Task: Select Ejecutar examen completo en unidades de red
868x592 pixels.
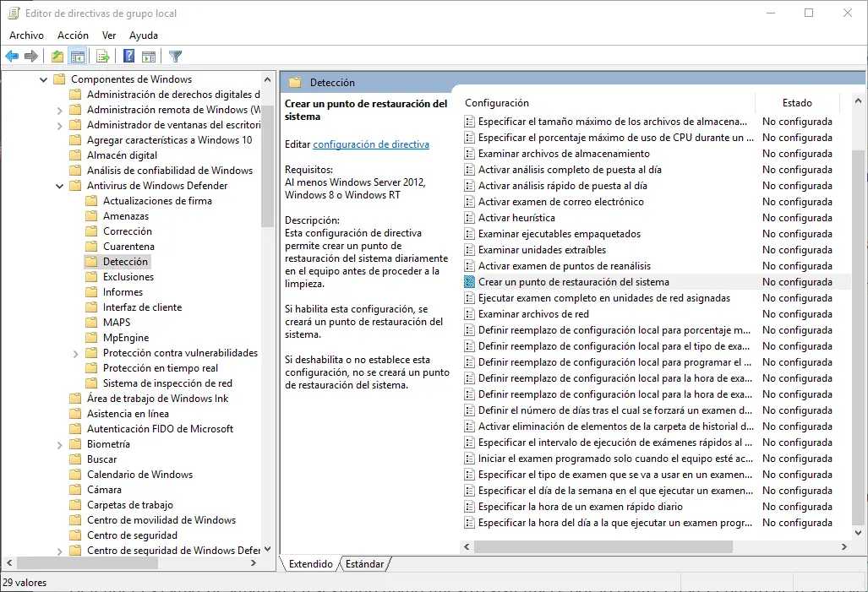Action: tap(604, 298)
